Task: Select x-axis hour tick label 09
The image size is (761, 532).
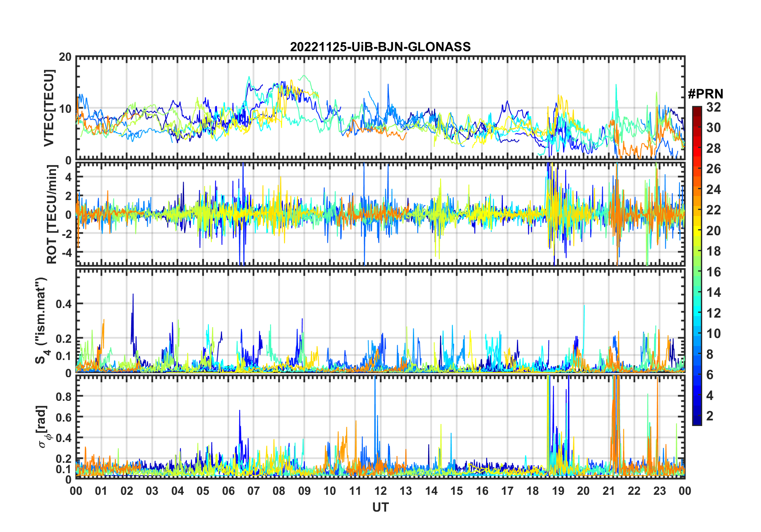Action: pos(304,491)
